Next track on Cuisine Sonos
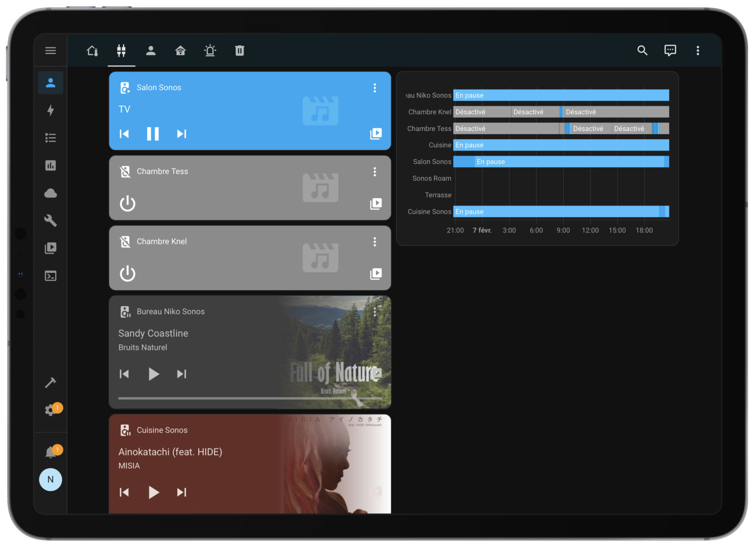756x548 pixels. 182,492
